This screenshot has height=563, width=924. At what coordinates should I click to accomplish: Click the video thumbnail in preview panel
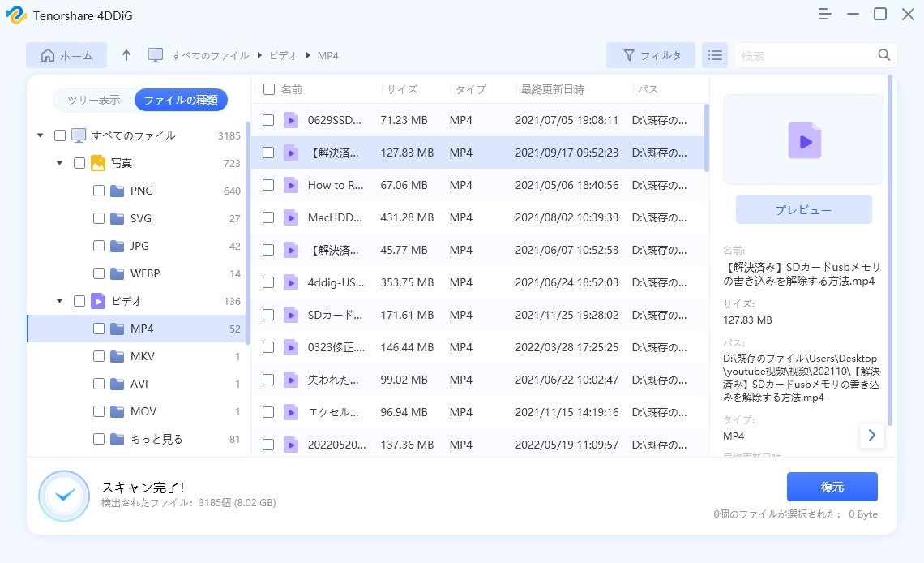click(804, 141)
